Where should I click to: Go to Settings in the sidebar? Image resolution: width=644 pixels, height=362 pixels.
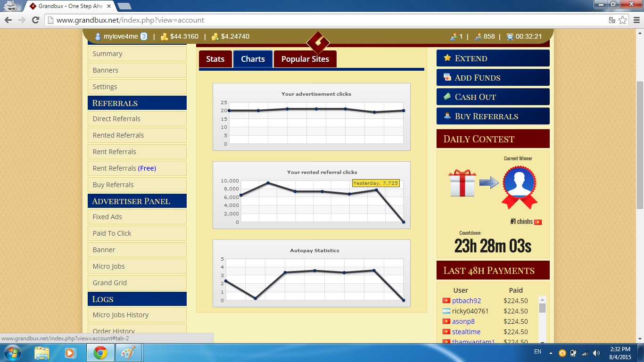tap(137, 87)
